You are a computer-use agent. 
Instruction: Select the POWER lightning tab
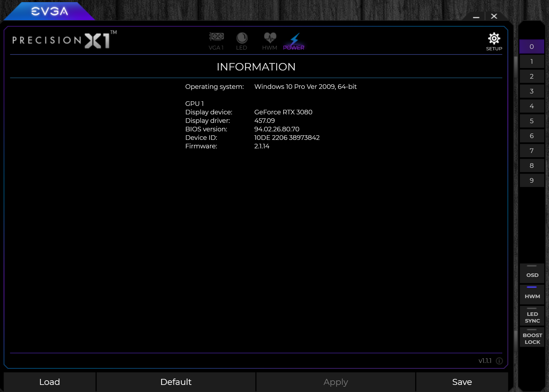tap(294, 41)
